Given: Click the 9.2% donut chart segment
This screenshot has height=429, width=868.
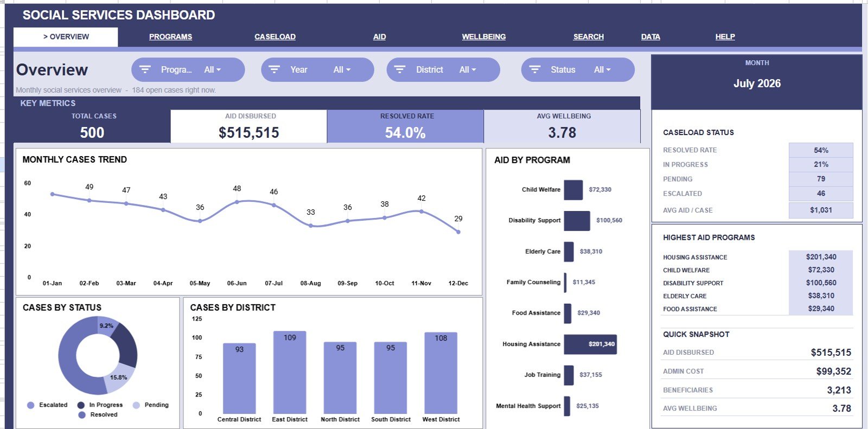Looking at the screenshot, I should 107,326.
